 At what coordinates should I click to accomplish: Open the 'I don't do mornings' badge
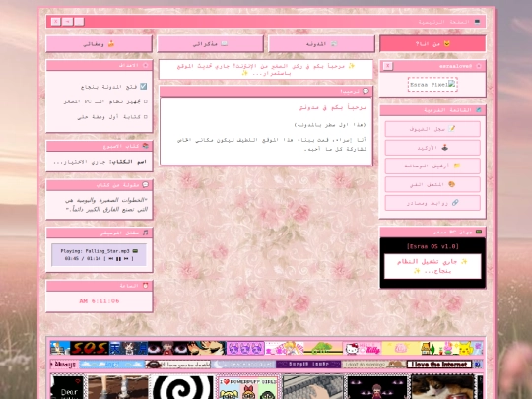[x=373, y=365]
